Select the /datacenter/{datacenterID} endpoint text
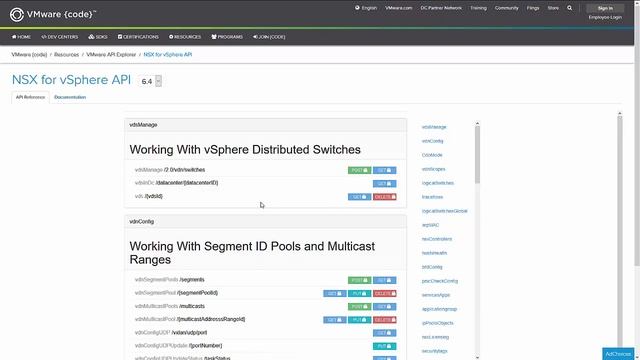This screenshot has width=640, height=360. pyautogui.click(x=187, y=183)
